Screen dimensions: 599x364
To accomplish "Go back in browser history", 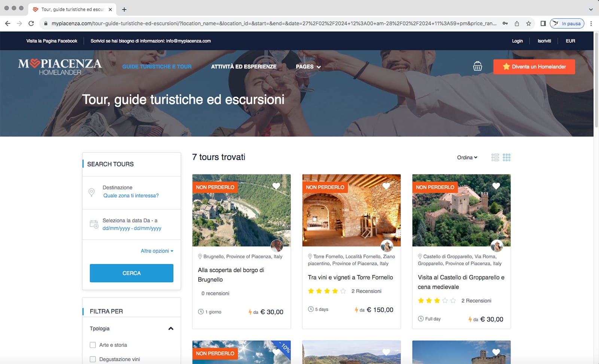I will pyautogui.click(x=7, y=23).
